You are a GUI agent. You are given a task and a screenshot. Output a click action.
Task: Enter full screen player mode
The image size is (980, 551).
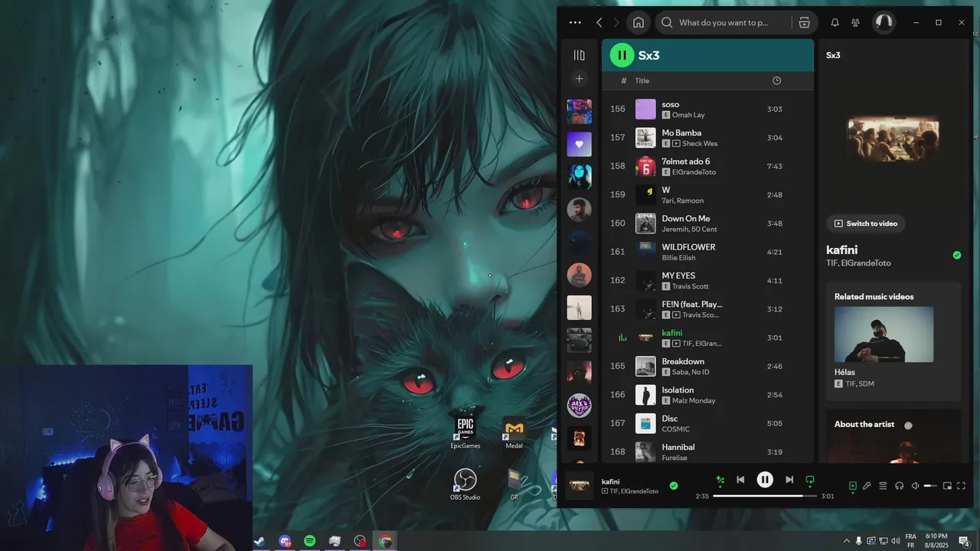pos(962,485)
